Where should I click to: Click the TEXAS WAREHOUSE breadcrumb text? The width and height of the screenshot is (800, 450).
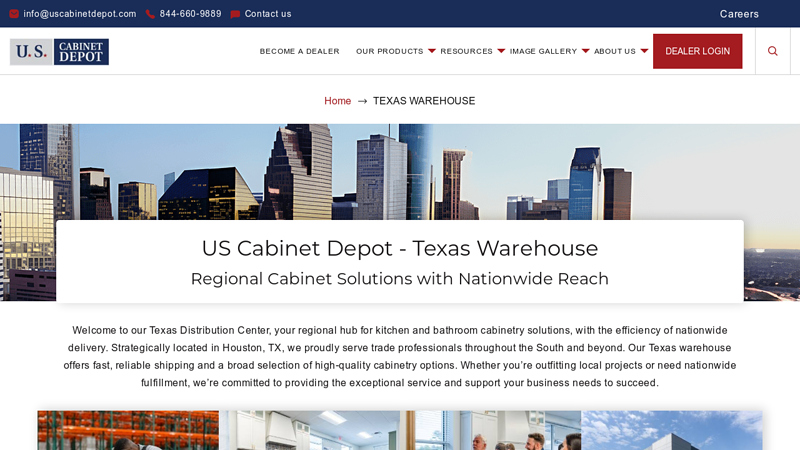(424, 101)
